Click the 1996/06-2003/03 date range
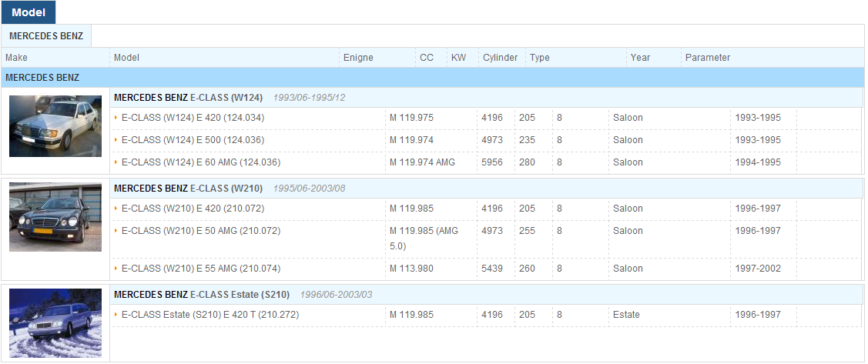This screenshot has width=868, height=364. pyautogui.click(x=336, y=294)
